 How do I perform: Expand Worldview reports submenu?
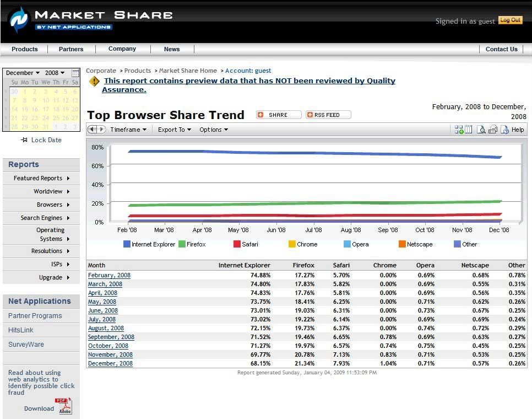pyautogui.click(x=41, y=191)
